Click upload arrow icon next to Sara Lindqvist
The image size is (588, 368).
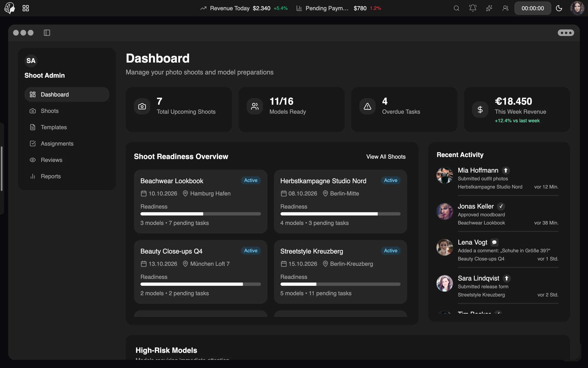coord(507,278)
